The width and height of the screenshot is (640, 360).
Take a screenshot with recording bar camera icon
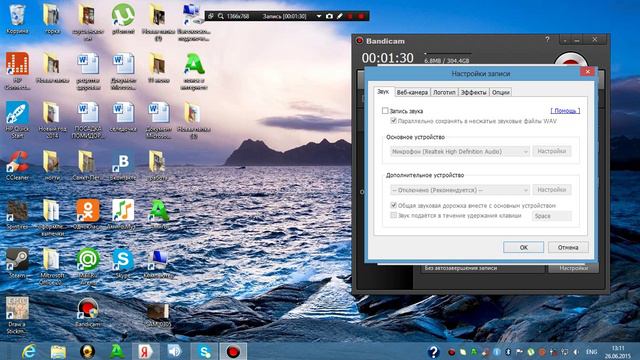[329, 16]
